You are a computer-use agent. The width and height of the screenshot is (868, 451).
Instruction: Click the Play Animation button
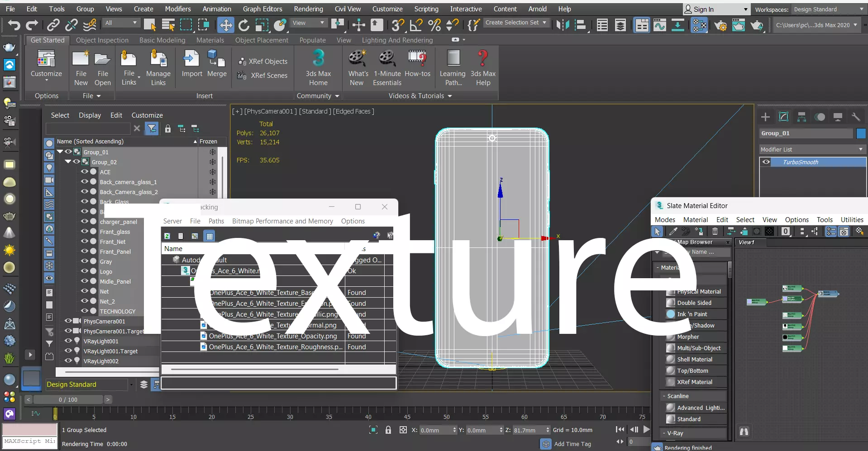[647, 430]
